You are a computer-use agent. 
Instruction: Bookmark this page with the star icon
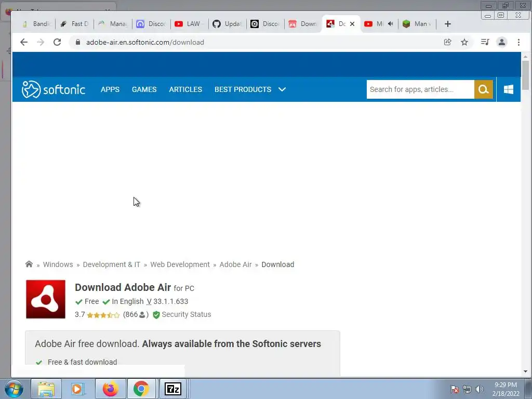[464, 42]
